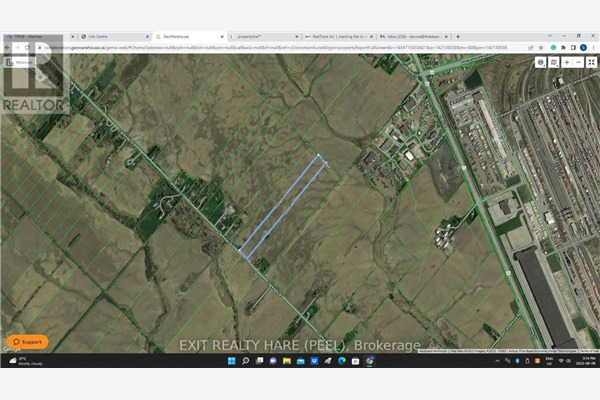This screenshot has height=400, width=600.
Task: Open the orange Support chat button
Action: tap(28, 342)
